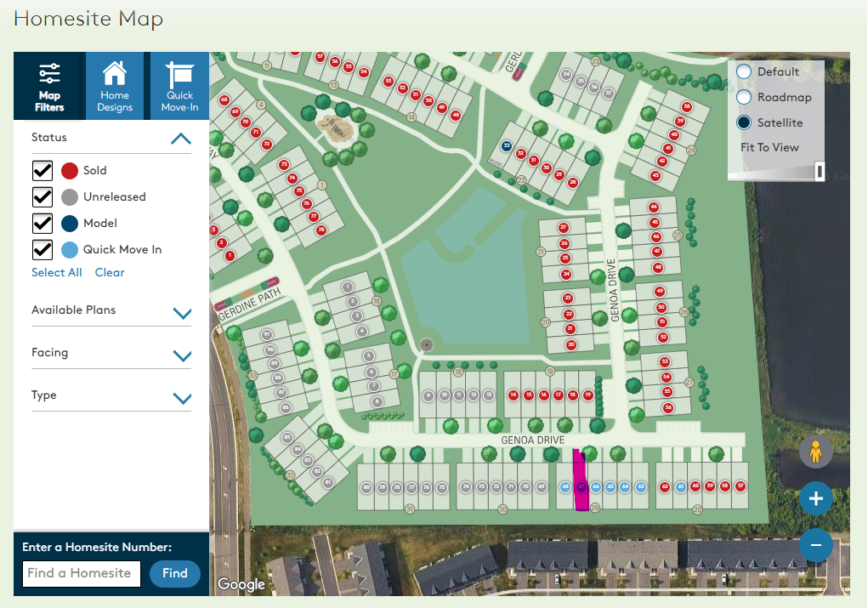Zoom out with the minus button
The image size is (868, 608).
tap(815, 544)
